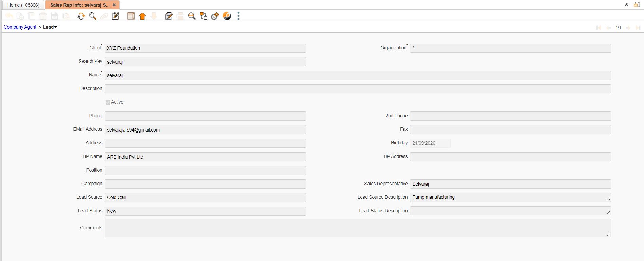Click the Position field box
644x261 pixels.
click(x=205, y=170)
